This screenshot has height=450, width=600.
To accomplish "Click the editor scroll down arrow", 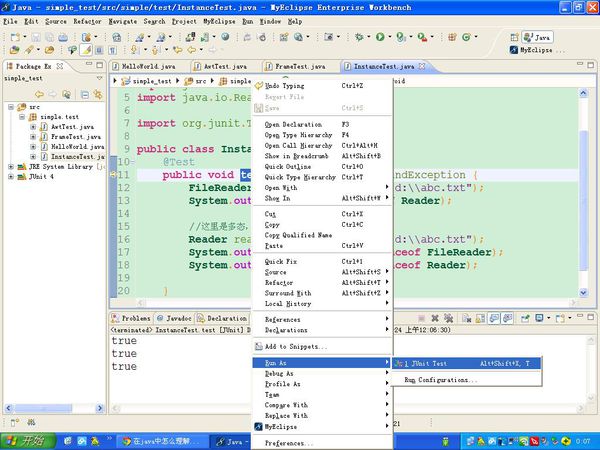I will pyautogui.click(x=583, y=293).
